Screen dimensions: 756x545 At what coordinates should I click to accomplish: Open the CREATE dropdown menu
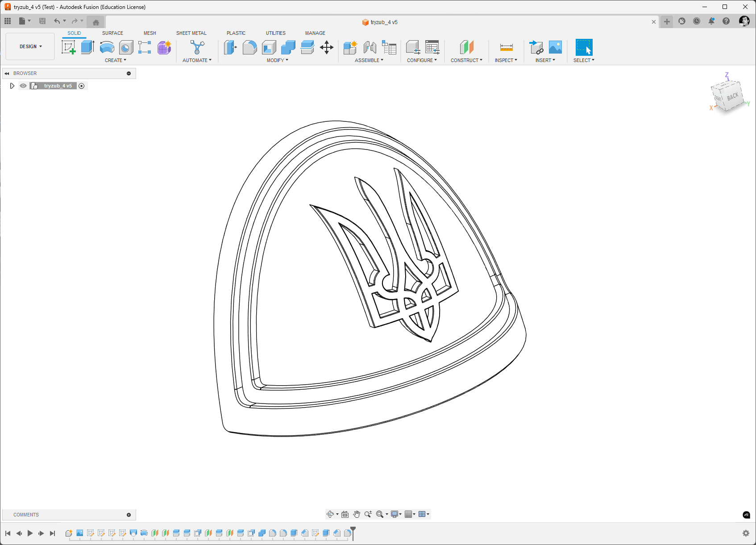(116, 60)
